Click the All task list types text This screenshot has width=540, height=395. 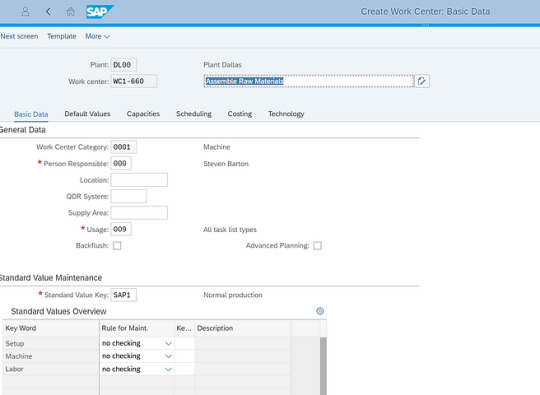pos(230,229)
